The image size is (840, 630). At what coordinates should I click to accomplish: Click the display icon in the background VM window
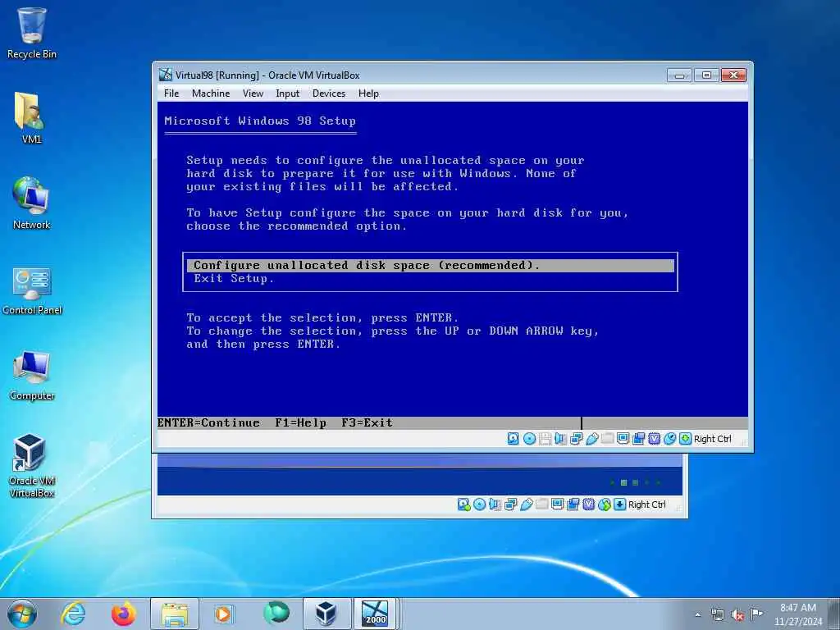(x=557, y=504)
